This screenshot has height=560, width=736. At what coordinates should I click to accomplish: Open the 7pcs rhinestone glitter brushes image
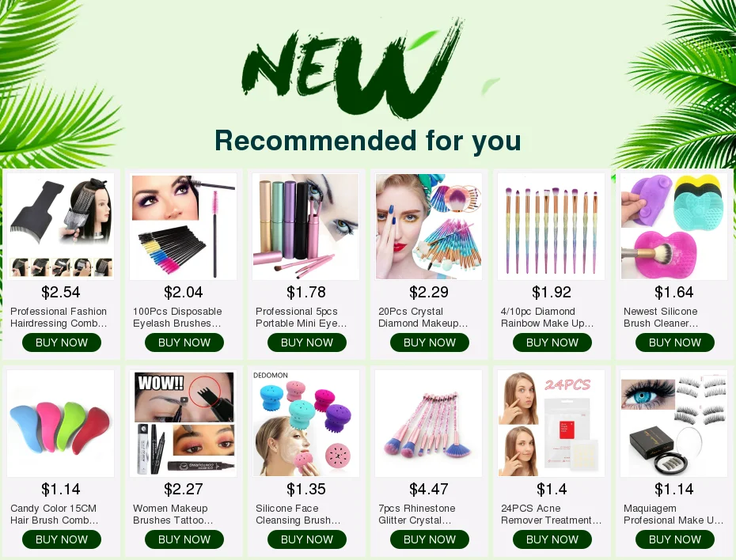(x=429, y=423)
